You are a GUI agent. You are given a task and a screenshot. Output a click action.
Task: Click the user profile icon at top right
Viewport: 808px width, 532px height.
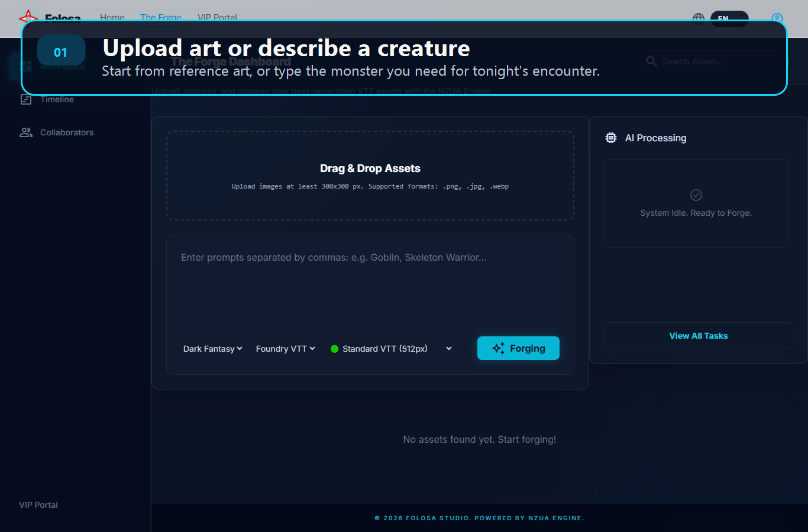click(777, 18)
